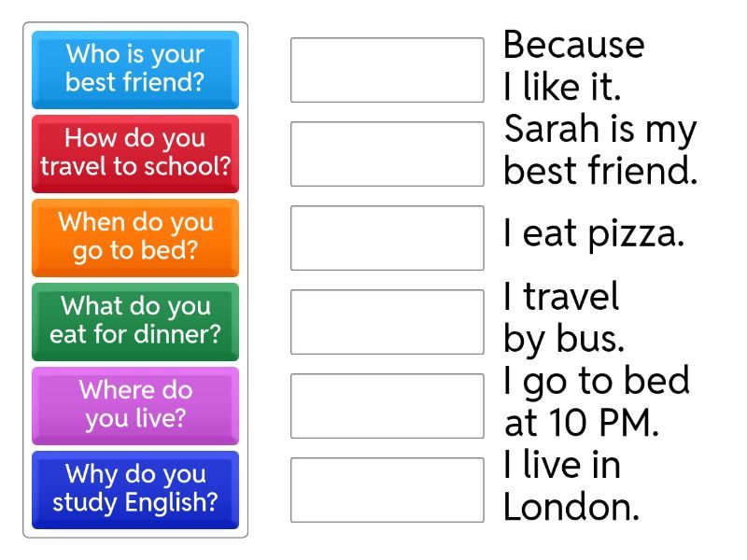This screenshot has width=747, height=560.
Task: Click the blank box beside 'I go to bed at 10 PM.'
Action: pos(387,406)
